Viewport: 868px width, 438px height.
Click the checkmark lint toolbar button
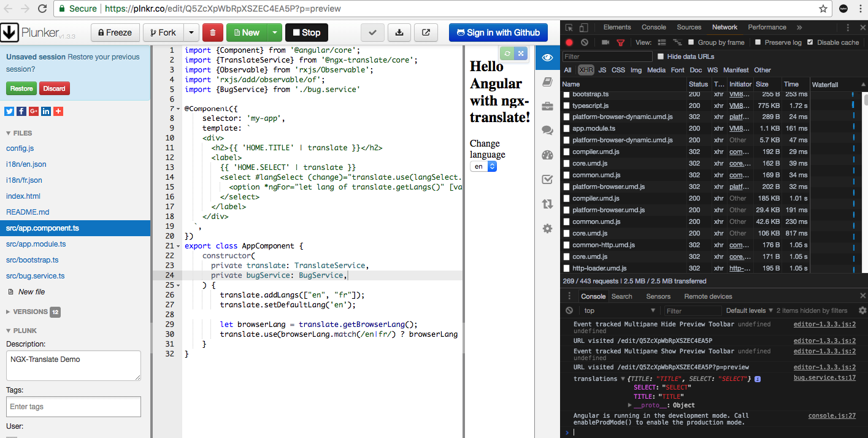372,33
